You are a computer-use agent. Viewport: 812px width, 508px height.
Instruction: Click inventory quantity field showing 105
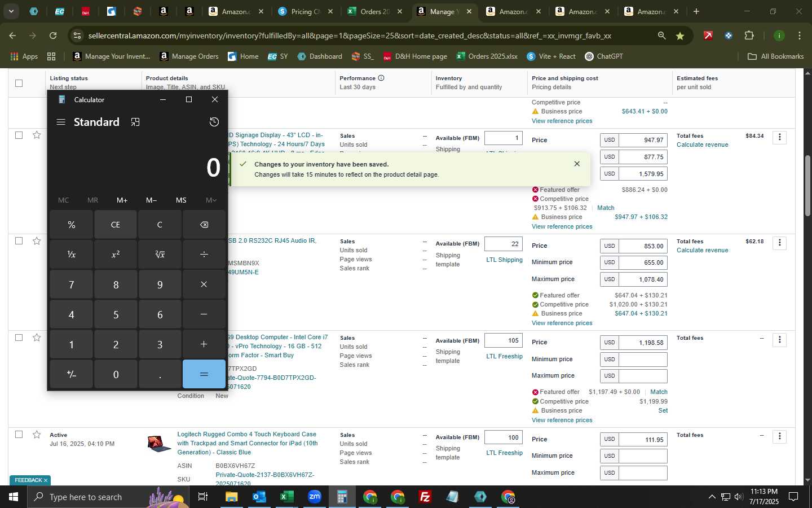(x=504, y=340)
